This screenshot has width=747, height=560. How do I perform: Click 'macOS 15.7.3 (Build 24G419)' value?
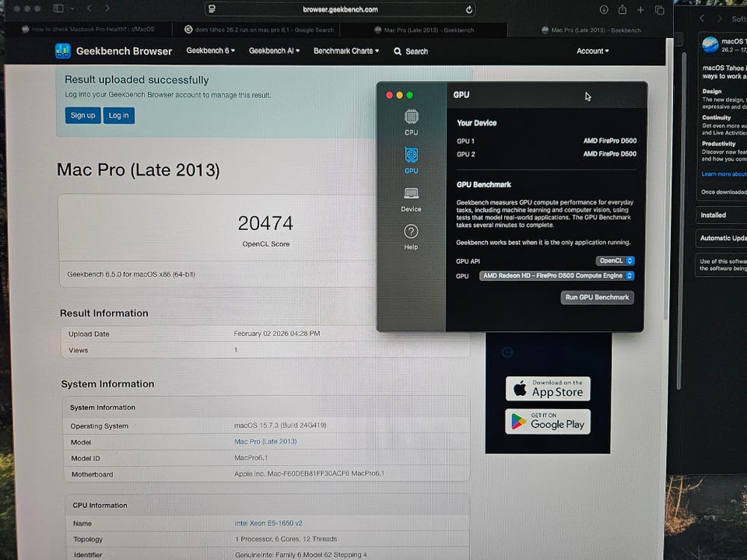click(x=280, y=425)
